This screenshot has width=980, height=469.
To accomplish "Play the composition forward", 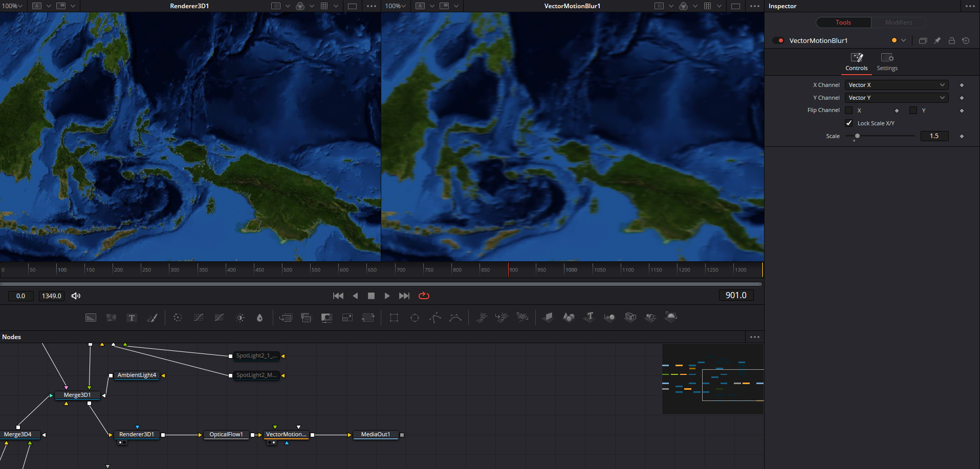I will pos(387,296).
